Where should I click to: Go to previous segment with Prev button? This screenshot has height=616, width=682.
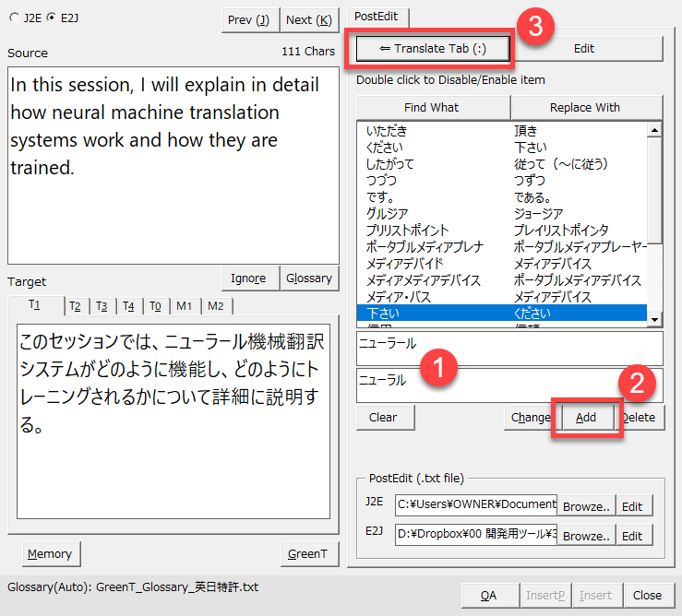point(250,19)
